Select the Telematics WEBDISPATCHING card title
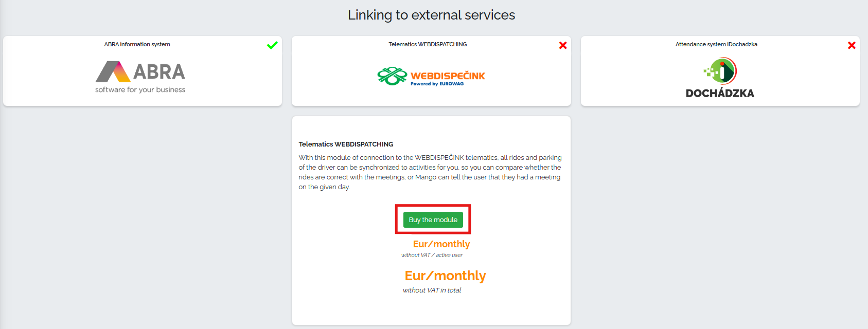 pyautogui.click(x=428, y=44)
